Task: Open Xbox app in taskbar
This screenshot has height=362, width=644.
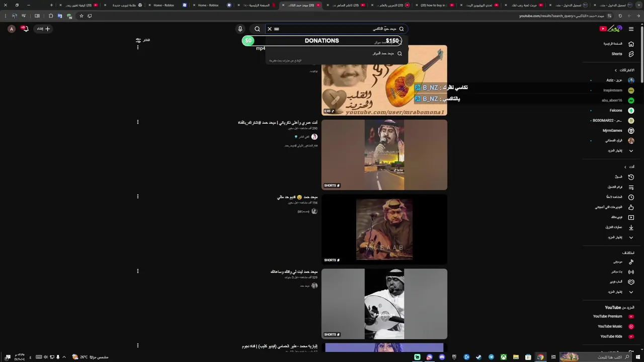Action: 503,357
